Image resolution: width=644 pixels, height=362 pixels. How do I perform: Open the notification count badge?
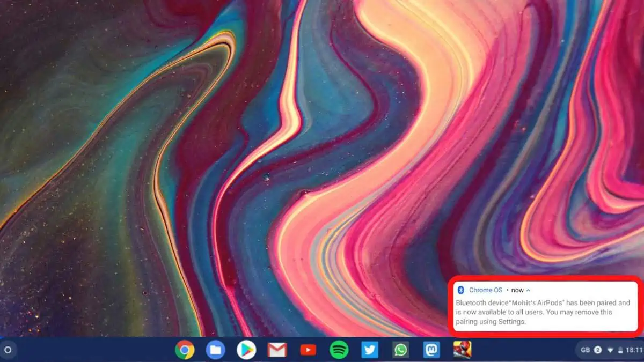[598, 350]
